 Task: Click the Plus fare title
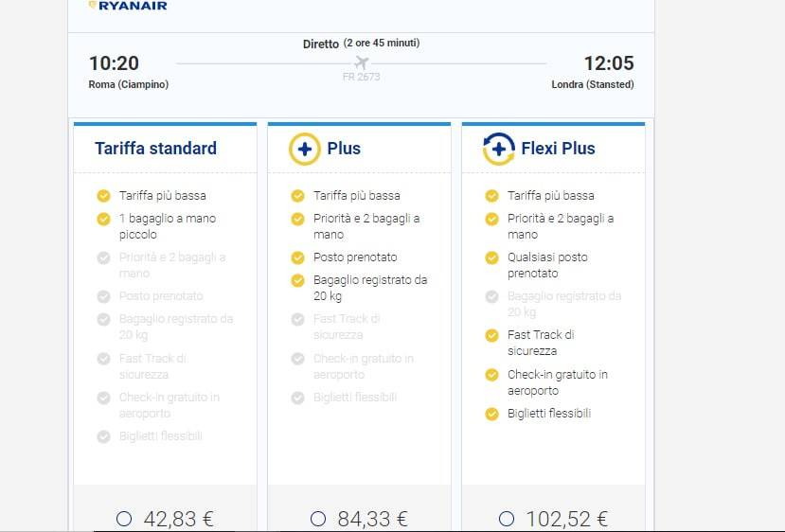pos(344,149)
